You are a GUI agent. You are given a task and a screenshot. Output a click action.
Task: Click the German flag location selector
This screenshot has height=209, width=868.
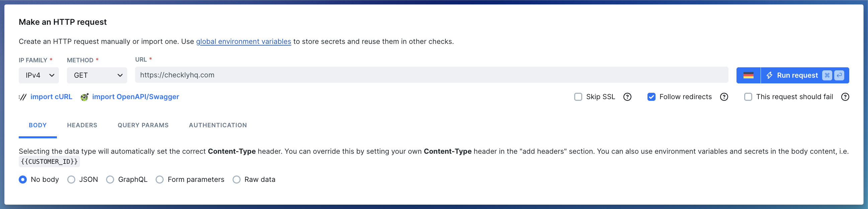tap(749, 75)
